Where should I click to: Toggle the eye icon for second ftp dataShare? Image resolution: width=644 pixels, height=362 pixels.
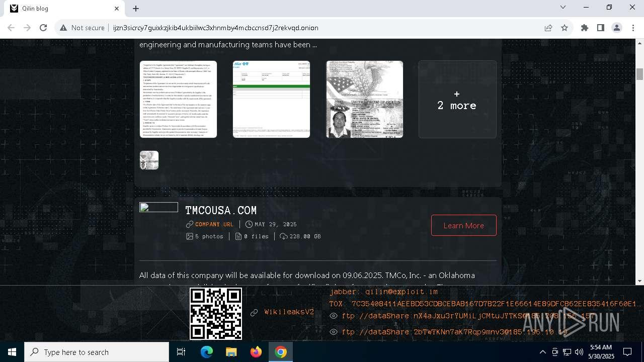(333, 332)
